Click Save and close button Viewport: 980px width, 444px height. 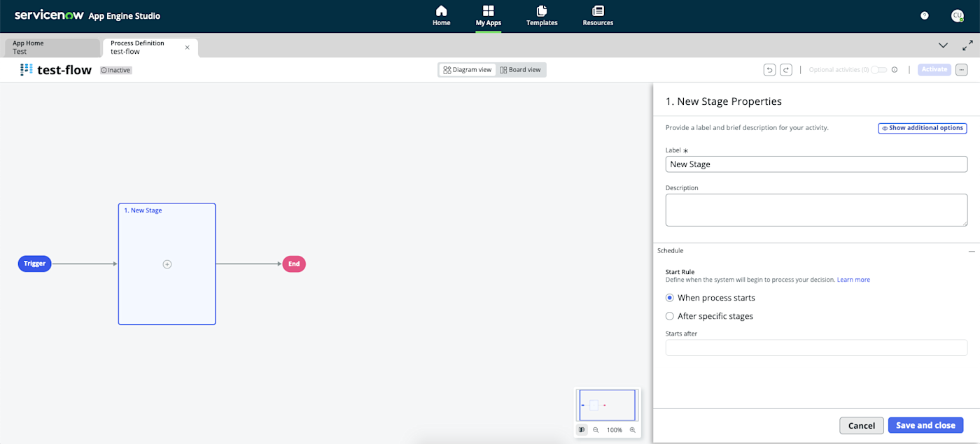(x=925, y=425)
